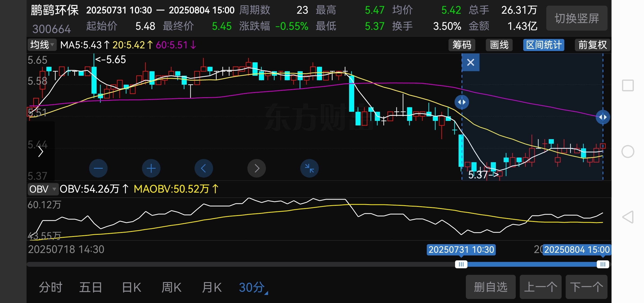Toggle the 区间统计 interval statistics mode

(544, 45)
